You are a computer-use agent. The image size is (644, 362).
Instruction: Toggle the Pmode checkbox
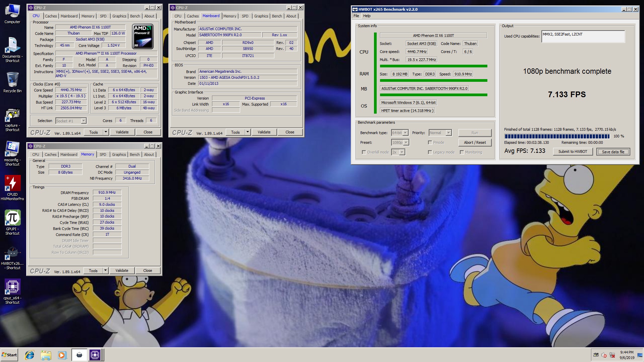point(430,142)
